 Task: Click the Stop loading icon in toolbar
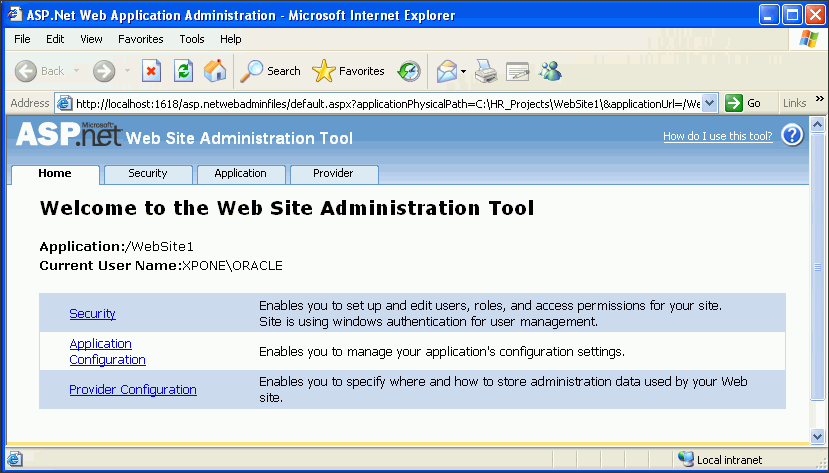(151, 71)
